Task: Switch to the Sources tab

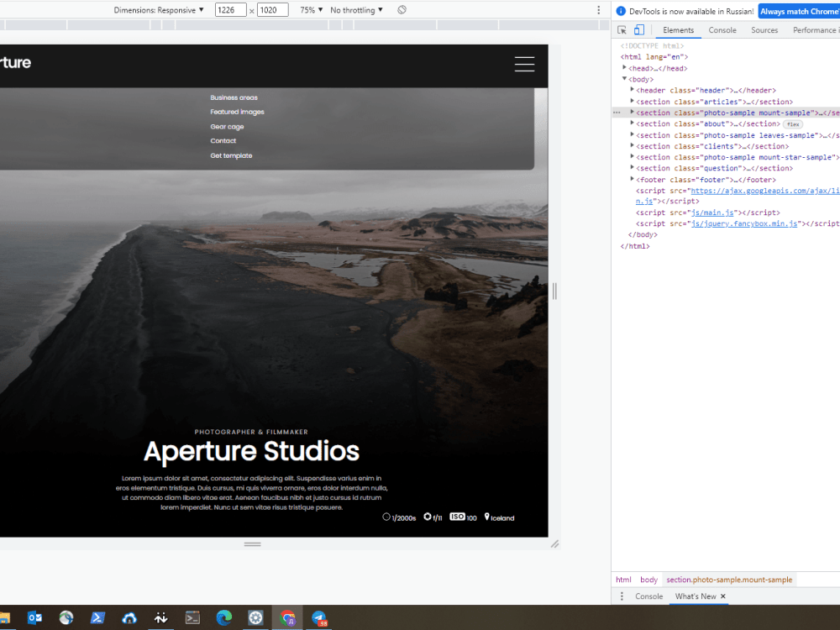Action: pyautogui.click(x=764, y=30)
